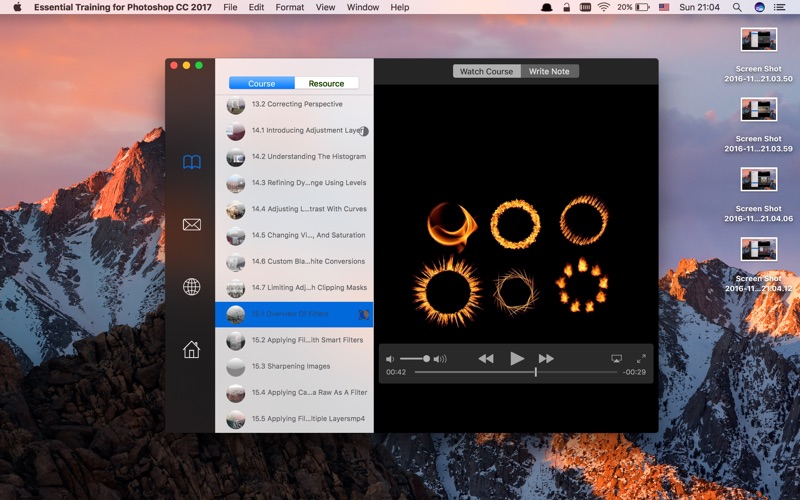This screenshot has height=500, width=800.
Task: Mute audio with small speaker icon
Action: pyautogui.click(x=390, y=359)
